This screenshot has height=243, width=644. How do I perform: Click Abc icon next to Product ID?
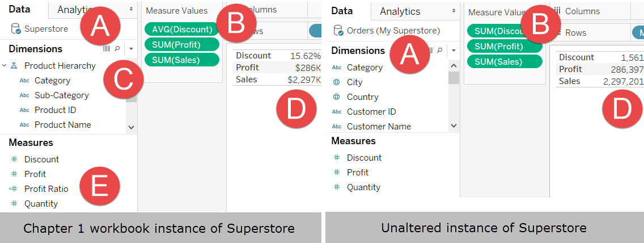pyautogui.click(x=24, y=110)
